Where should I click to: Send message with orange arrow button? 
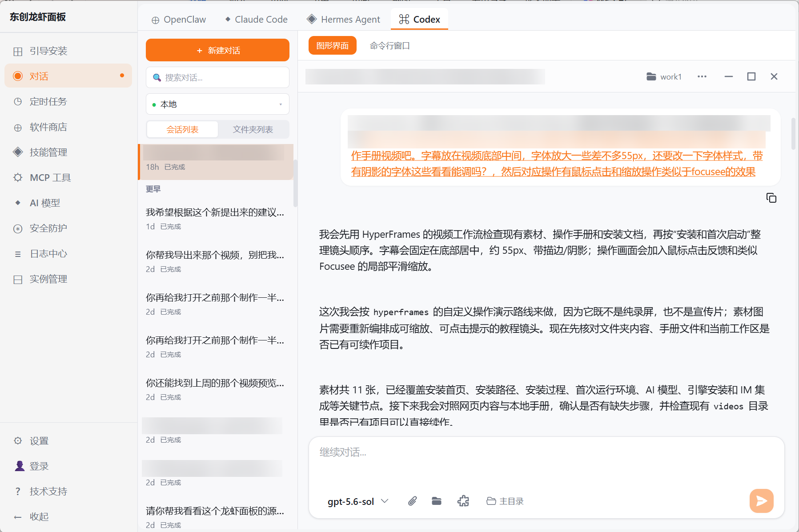click(762, 501)
